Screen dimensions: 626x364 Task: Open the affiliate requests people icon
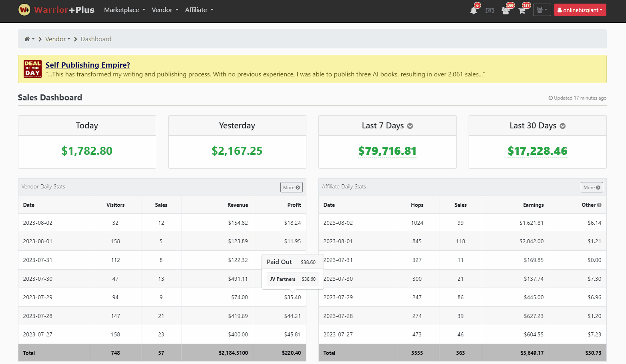click(x=506, y=10)
